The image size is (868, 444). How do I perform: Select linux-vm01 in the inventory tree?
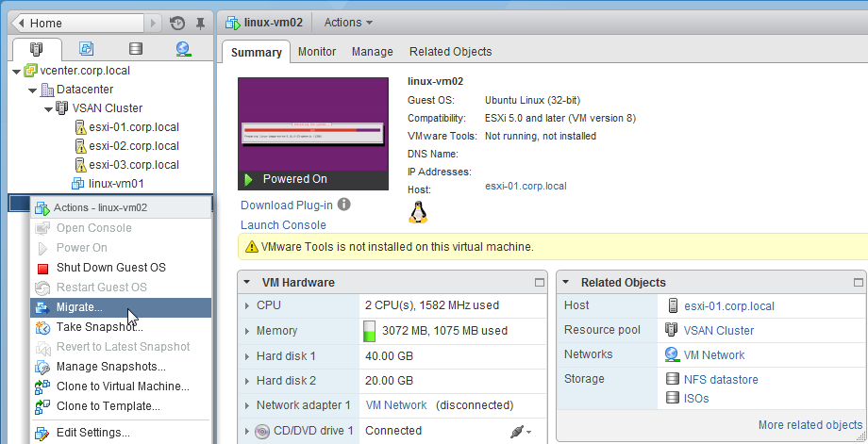(116, 184)
